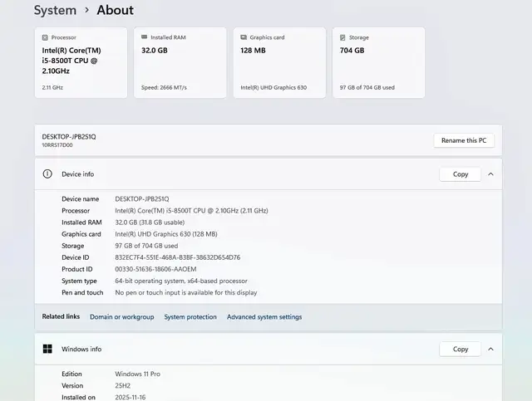The image size is (532, 401).
Task: Click the Installed RAM card icon
Action: click(144, 37)
